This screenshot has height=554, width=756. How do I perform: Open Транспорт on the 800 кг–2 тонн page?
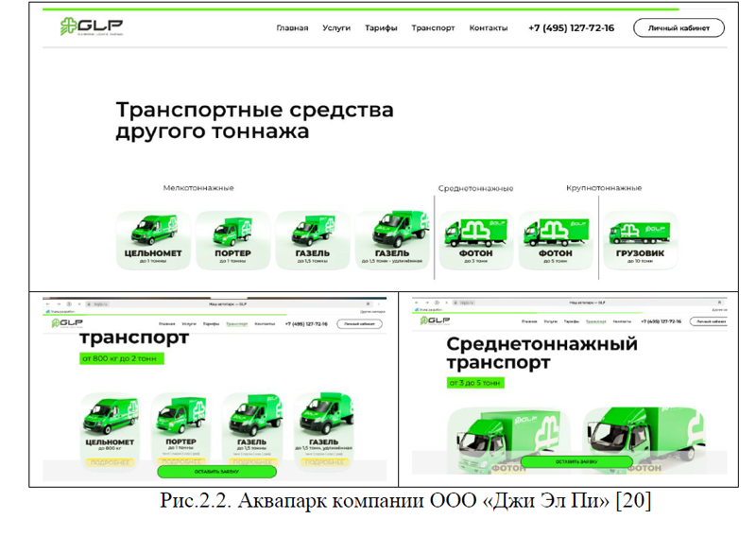(237, 324)
